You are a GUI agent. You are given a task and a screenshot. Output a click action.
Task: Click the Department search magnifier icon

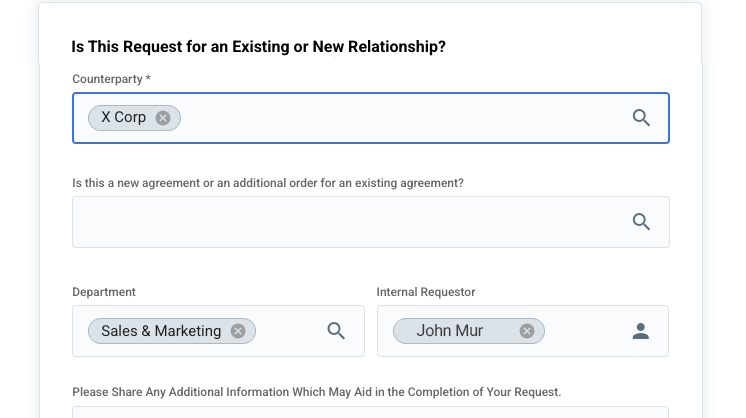[x=336, y=331]
